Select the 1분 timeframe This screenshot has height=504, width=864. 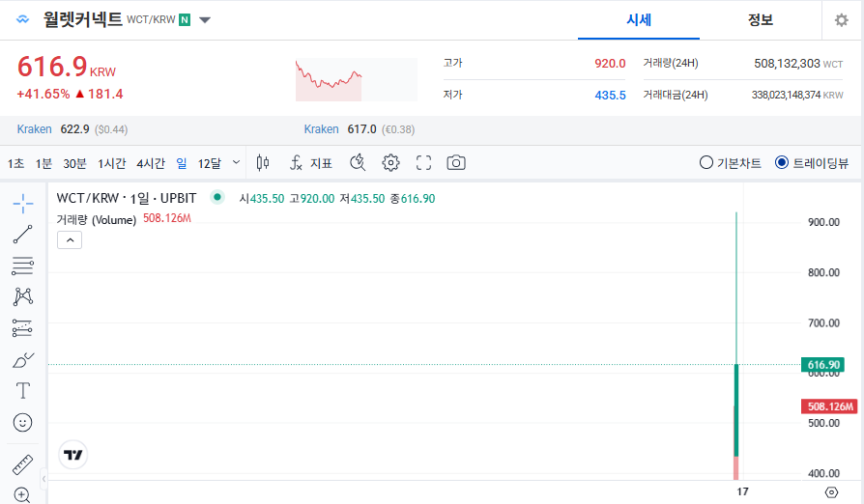tap(43, 163)
